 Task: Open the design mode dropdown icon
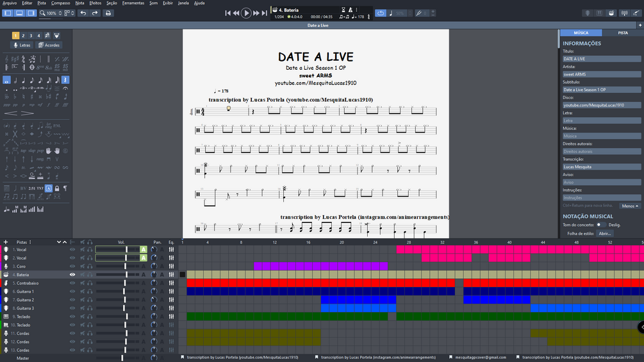56,36
